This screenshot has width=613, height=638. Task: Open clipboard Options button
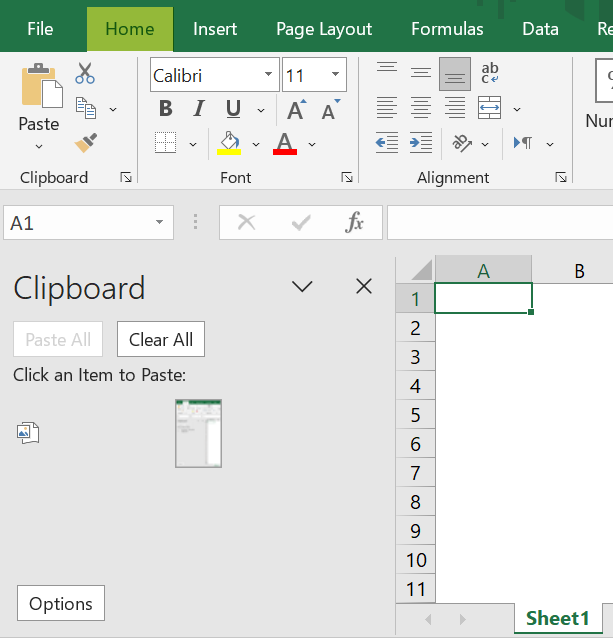click(61, 603)
